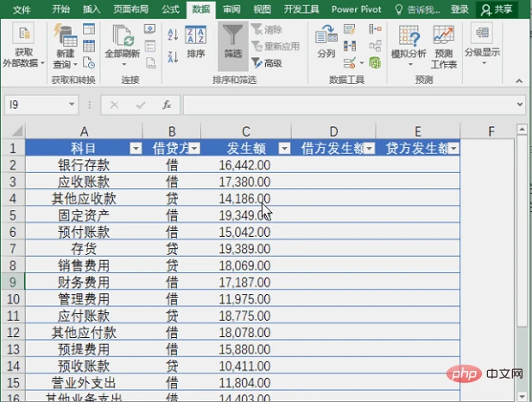Click Insert Function fx button
Screen dimensions: 532x402
pos(167,105)
